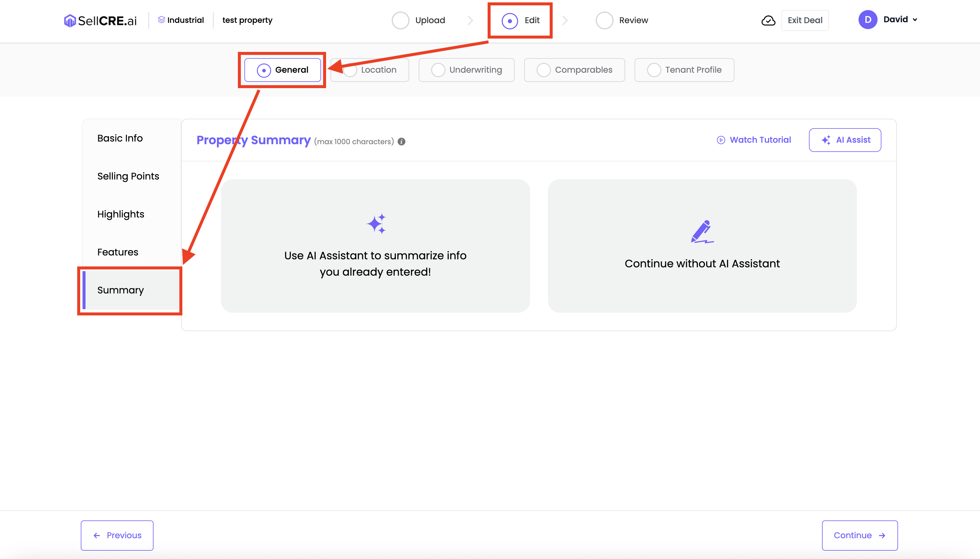Click chevron between Edit and Review
980x559 pixels.
[x=565, y=20]
